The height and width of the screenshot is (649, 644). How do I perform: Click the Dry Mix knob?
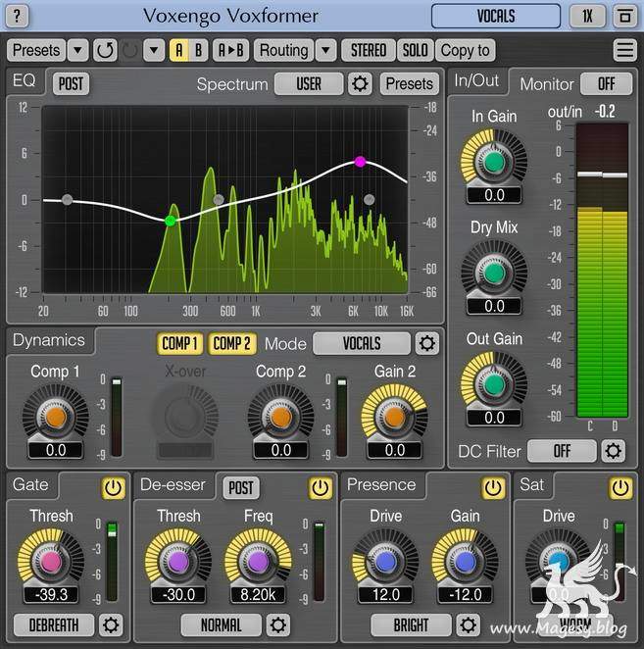click(494, 274)
